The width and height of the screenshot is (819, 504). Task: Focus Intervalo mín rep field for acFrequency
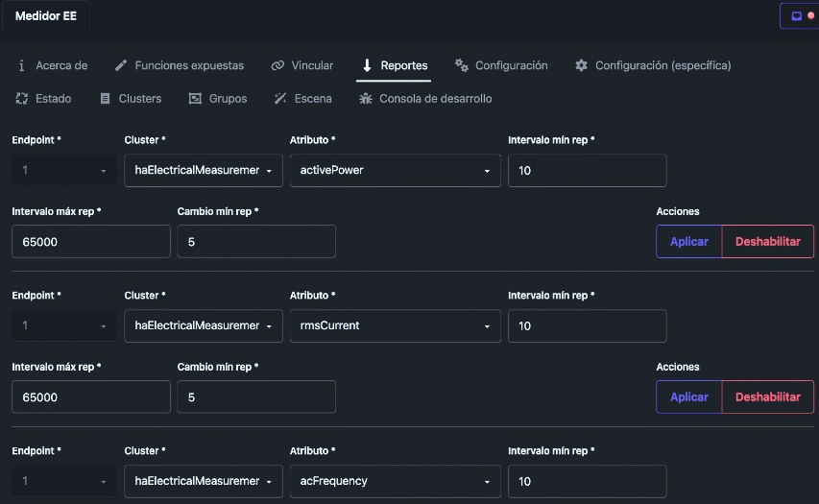[x=587, y=481]
